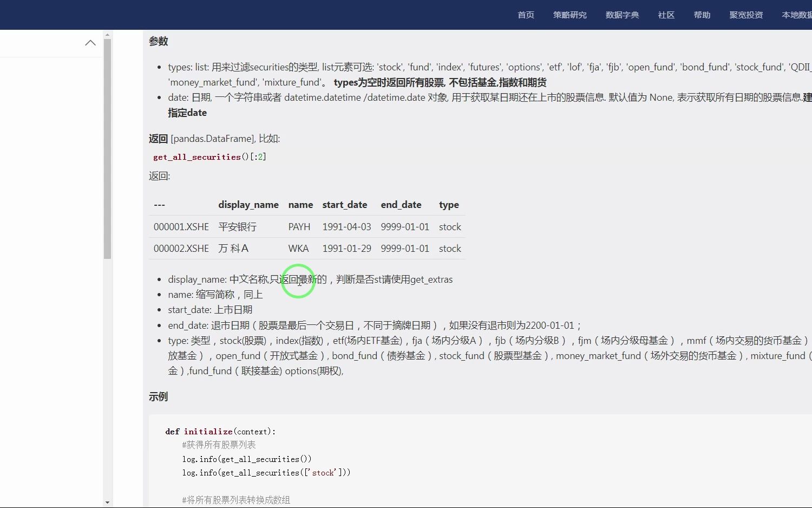Click the 参数 section heading
The image size is (812, 508).
159,41
